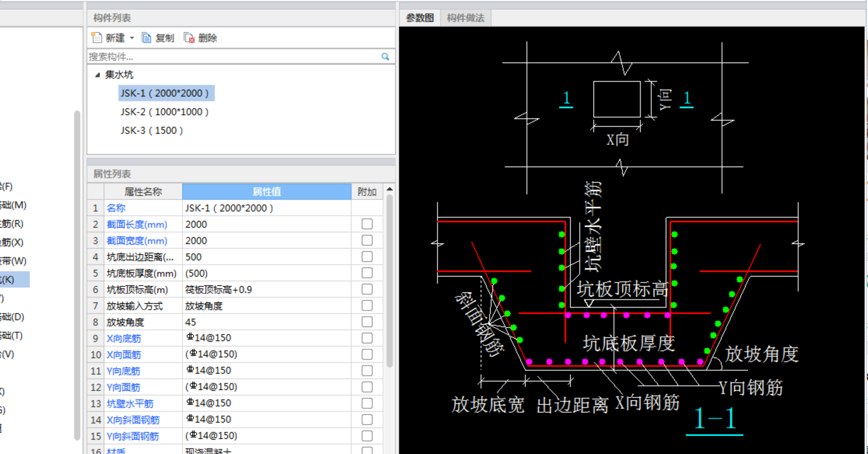Switch to 参数图 tab

click(x=420, y=18)
